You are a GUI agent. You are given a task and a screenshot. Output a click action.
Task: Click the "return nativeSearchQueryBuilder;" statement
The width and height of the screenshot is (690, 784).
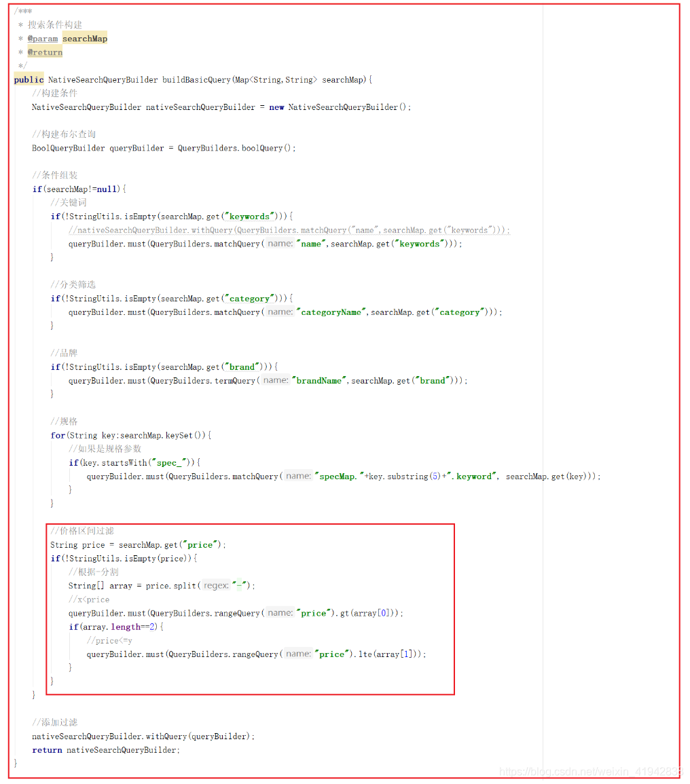(x=105, y=750)
